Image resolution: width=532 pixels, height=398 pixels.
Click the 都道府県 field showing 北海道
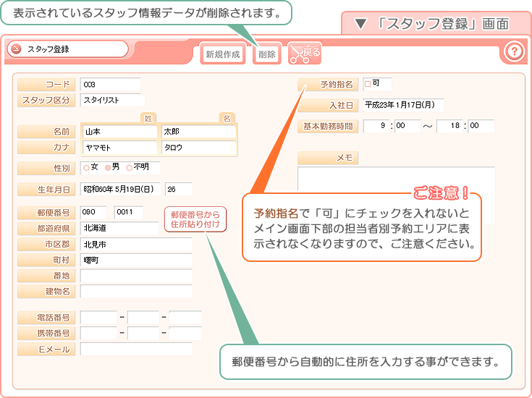(119, 228)
